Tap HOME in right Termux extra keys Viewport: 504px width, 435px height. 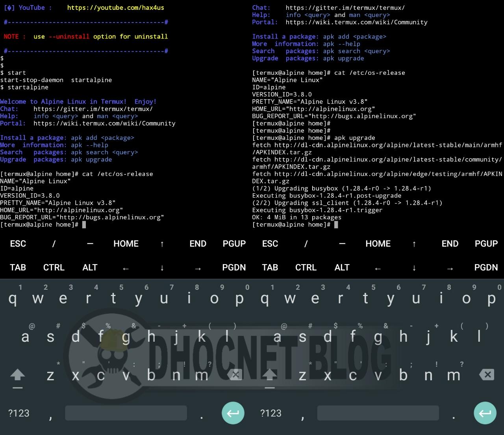click(x=378, y=244)
